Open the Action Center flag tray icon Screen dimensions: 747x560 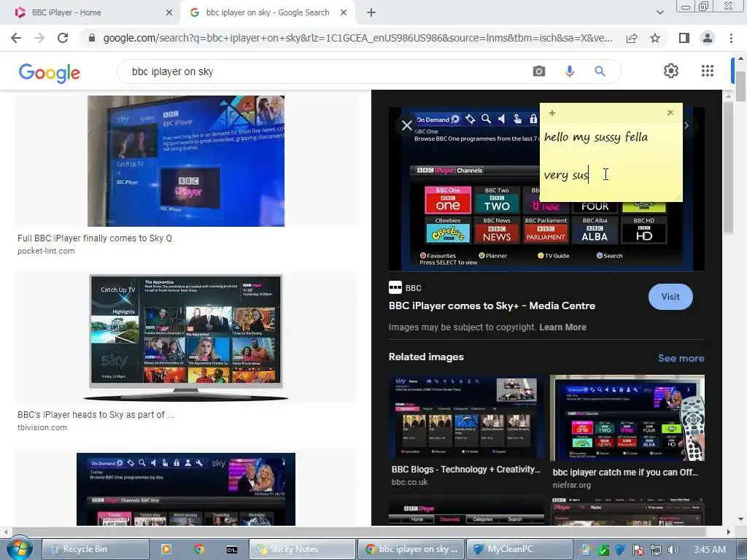pyautogui.click(x=638, y=550)
